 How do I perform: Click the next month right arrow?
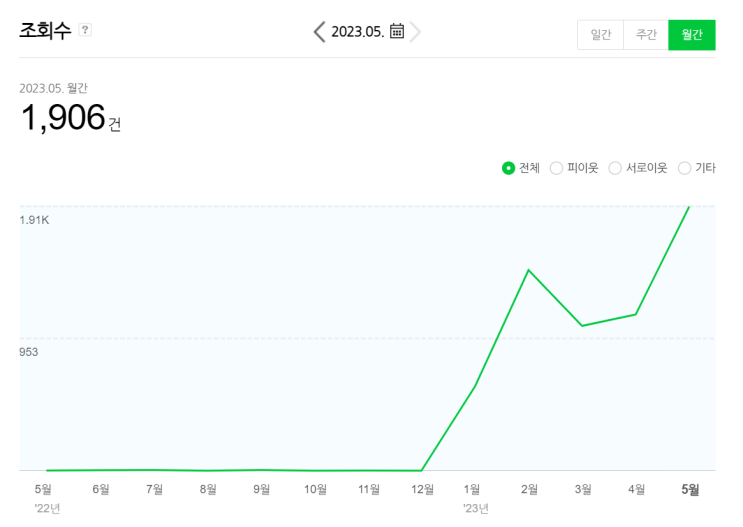pyautogui.click(x=416, y=32)
